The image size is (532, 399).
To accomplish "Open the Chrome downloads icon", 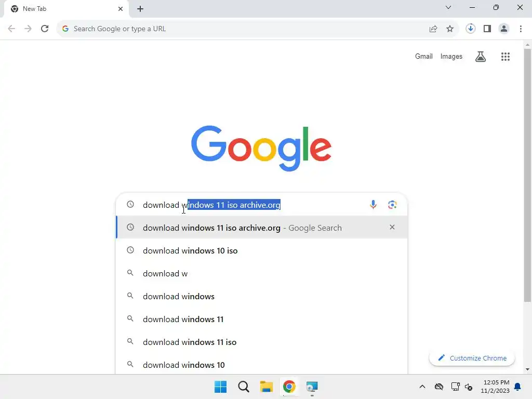I will click(470, 29).
